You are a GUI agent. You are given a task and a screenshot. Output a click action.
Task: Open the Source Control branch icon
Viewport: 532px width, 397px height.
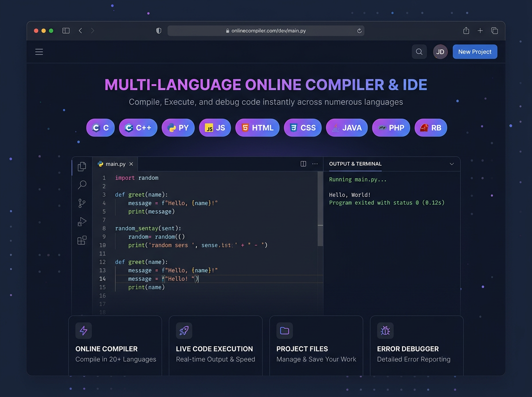82,203
